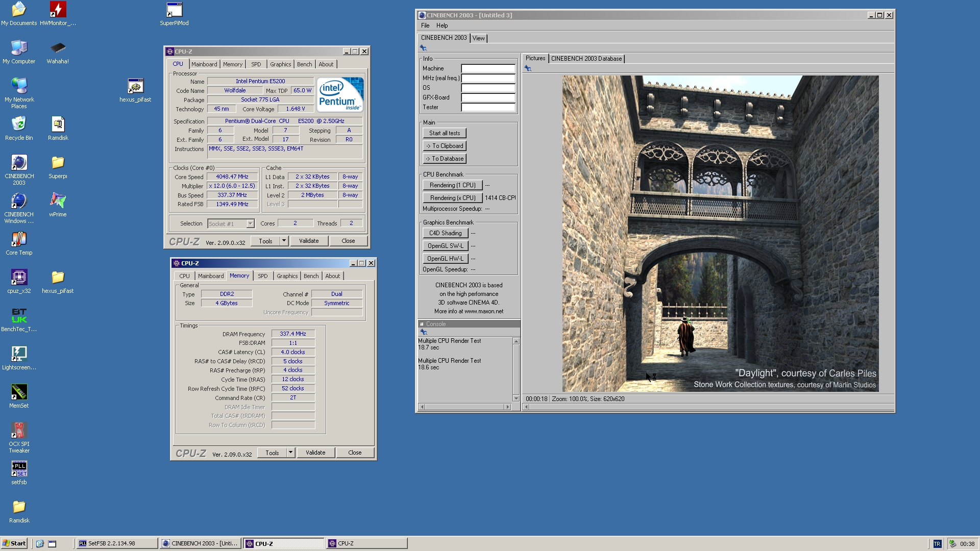
Task: Switch to CINEBENCH 2003 Database tab
Action: click(586, 59)
